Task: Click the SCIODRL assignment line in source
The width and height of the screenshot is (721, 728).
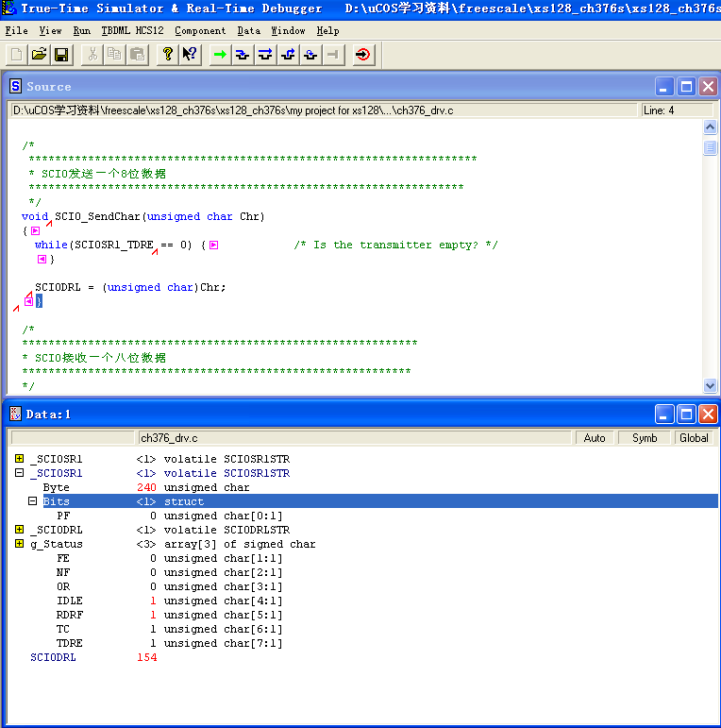Action: [130, 287]
